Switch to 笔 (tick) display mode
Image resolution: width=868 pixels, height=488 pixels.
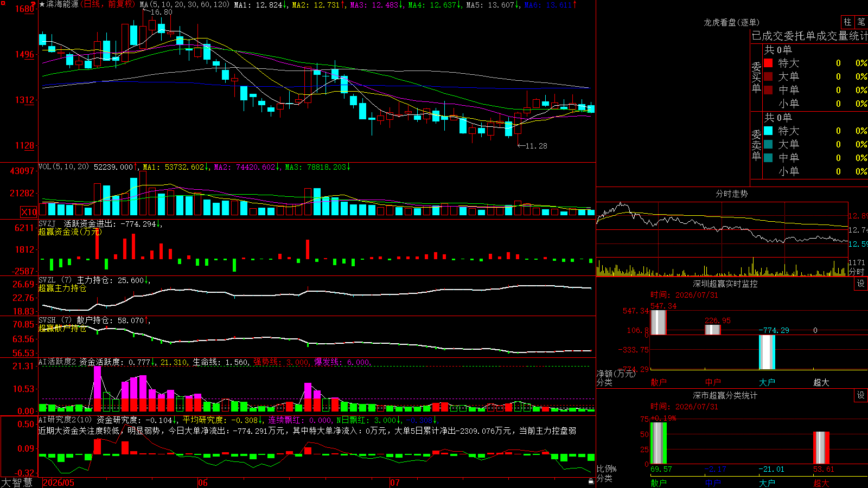(x=861, y=22)
